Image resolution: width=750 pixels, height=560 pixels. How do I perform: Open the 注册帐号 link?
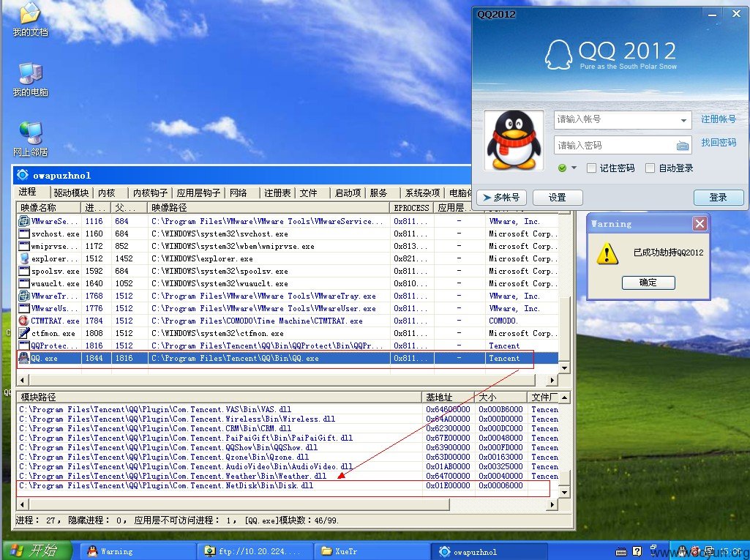(719, 119)
